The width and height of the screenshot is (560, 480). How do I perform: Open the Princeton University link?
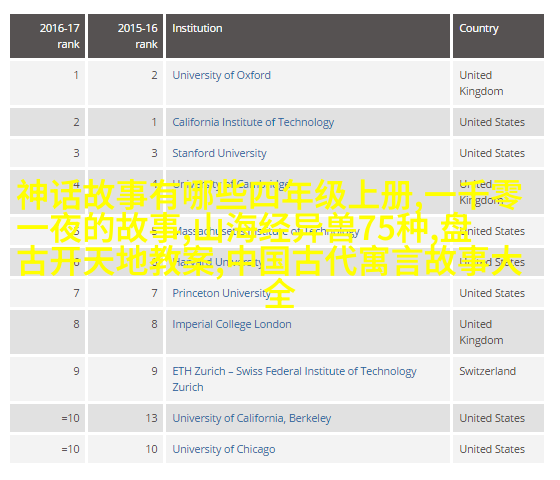tap(221, 293)
